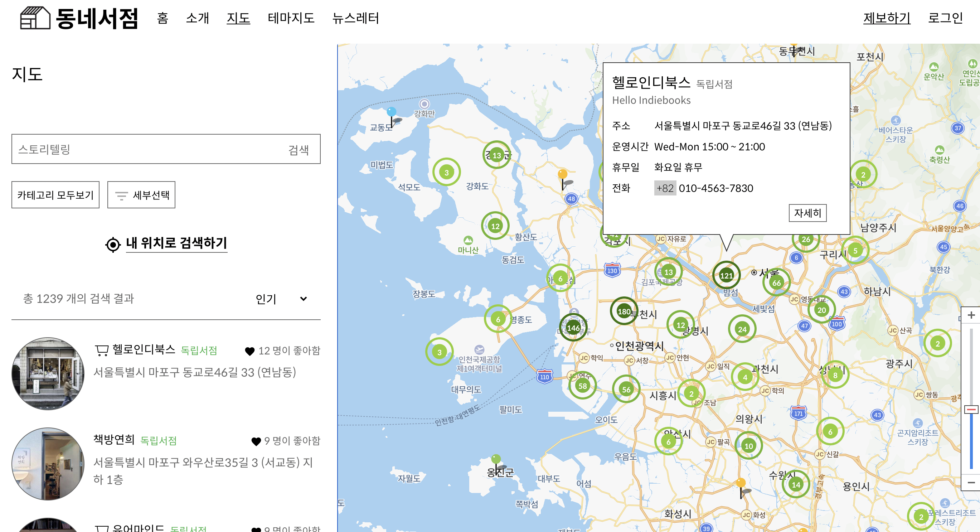Screen dimensions: 980x532
Task: Click the shopping cart icon beside 헬로인디북스
Action: coord(102,350)
